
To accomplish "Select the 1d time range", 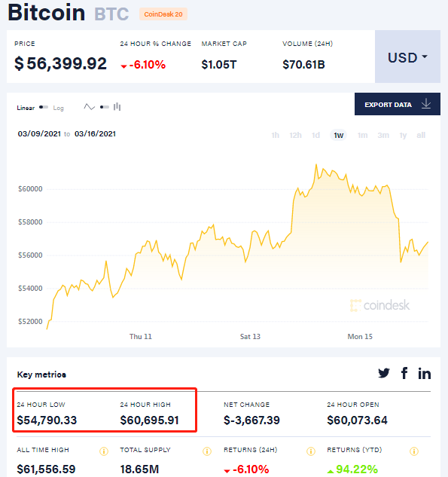I will (315, 135).
